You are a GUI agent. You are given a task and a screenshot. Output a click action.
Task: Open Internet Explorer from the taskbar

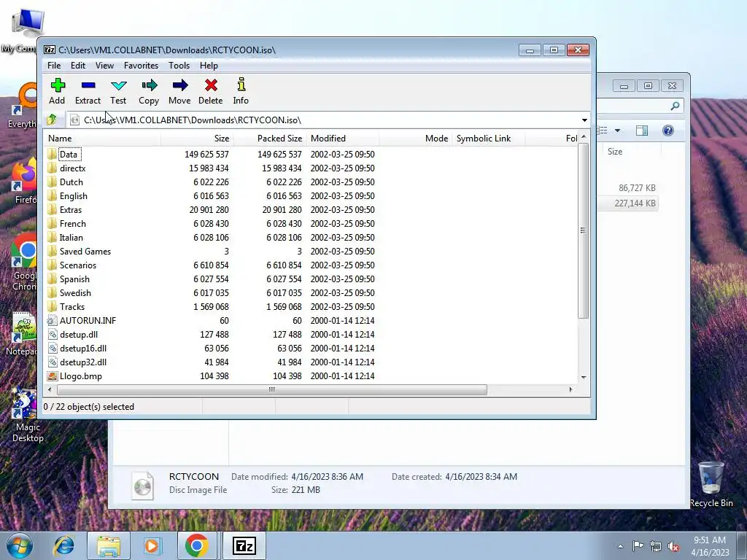click(x=64, y=545)
